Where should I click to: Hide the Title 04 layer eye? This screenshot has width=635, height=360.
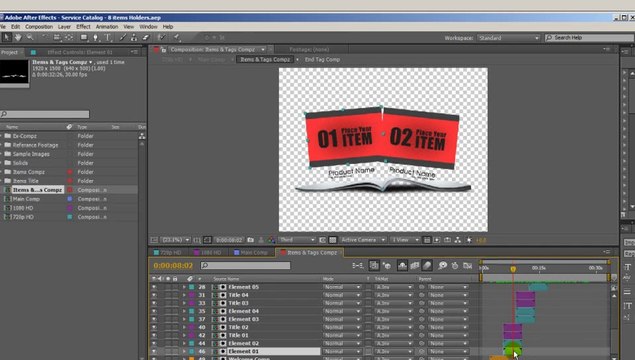click(x=154, y=295)
